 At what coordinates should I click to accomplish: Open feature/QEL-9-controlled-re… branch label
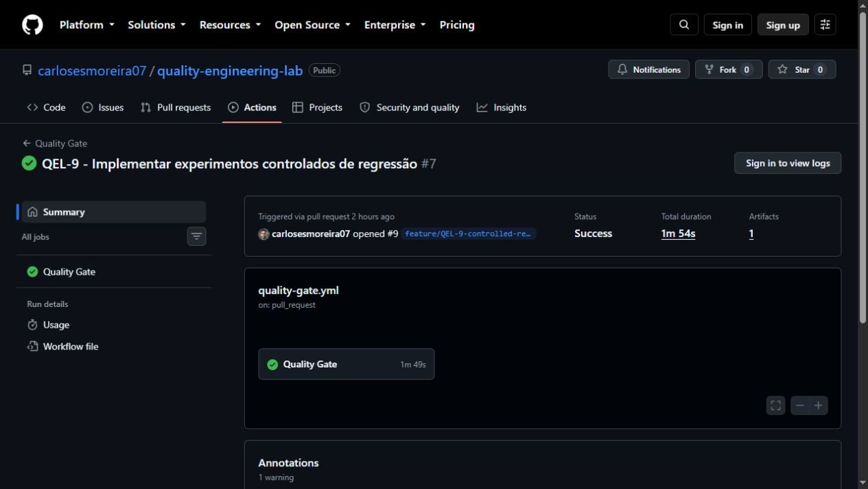469,234
